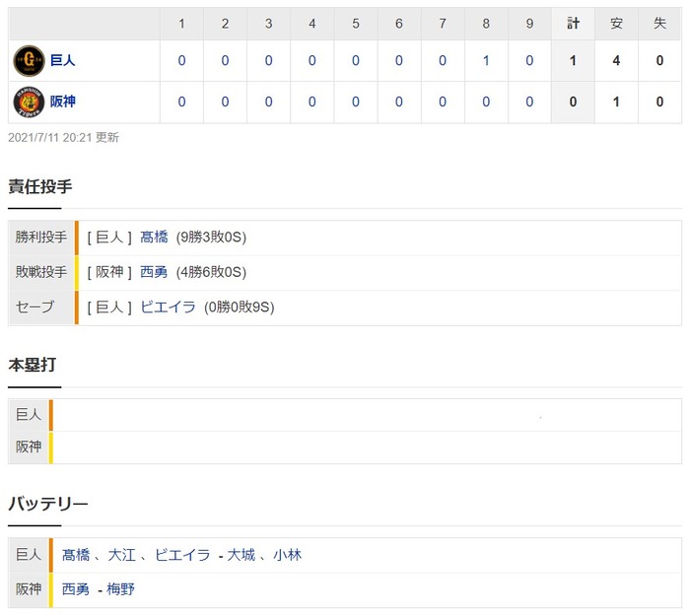Image resolution: width=690 pixels, height=616 pixels.
Task: Select winning pitcher 高橋 link
Action: 154,237
